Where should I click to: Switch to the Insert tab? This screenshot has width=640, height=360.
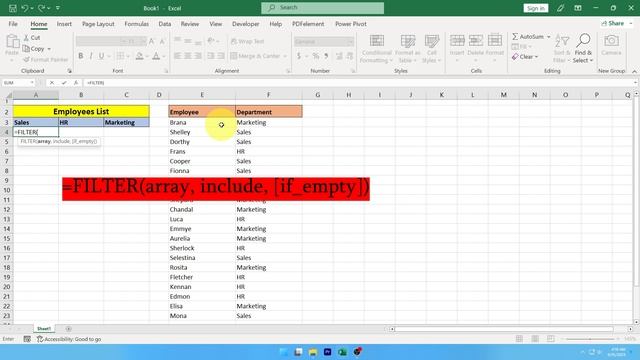(64, 24)
